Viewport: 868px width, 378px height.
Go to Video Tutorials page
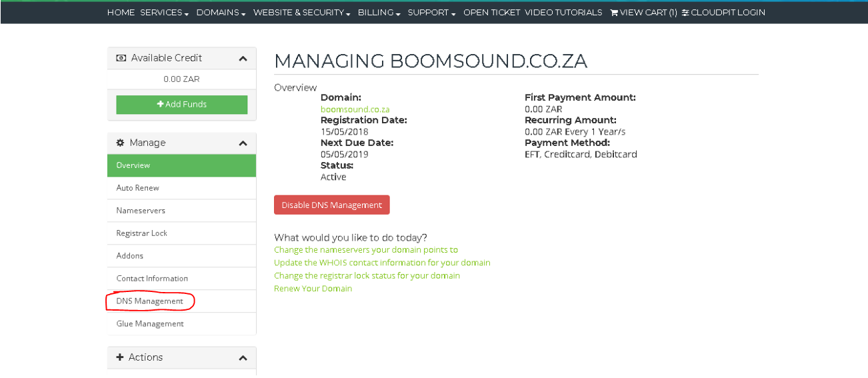(x=563, y=13)
